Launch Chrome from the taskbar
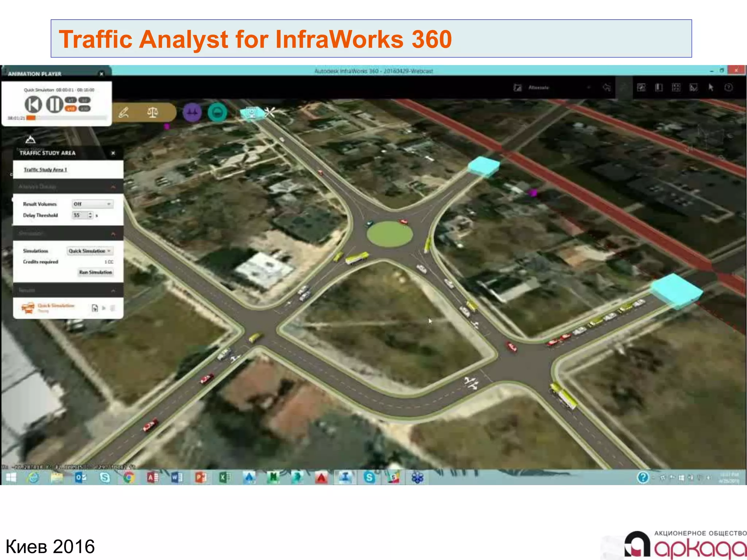The height and width of the screenshot is (560, 747). click(x=128, y=477)
